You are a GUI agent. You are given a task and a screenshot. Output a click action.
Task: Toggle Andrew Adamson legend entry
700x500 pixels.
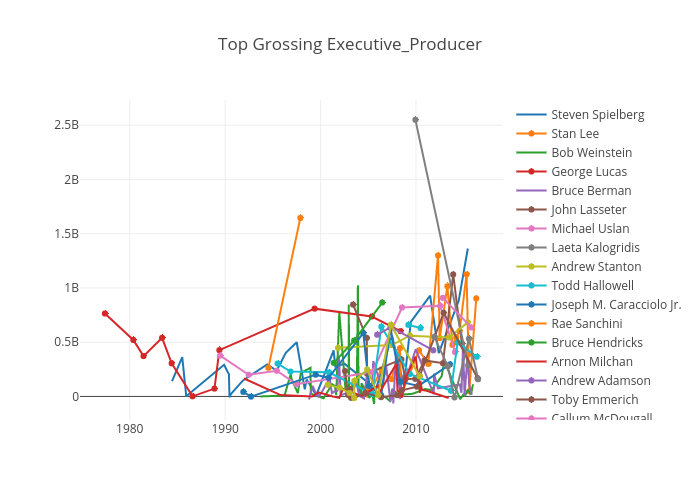pyautogui.click(x=583, y=380)
